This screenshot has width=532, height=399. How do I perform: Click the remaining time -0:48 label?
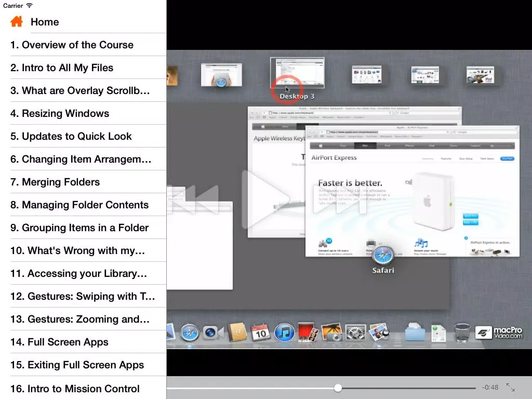pyautogui.click(x=490, y=388)
